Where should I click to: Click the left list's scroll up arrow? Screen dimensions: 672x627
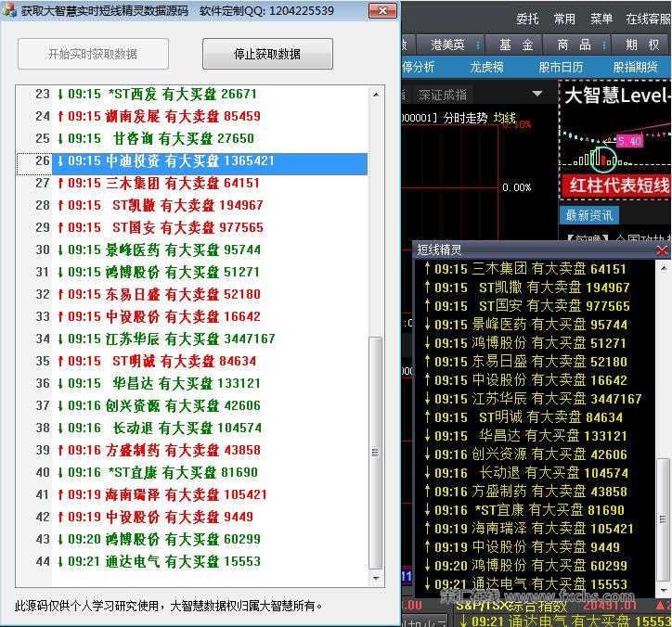tap(376, 95)
